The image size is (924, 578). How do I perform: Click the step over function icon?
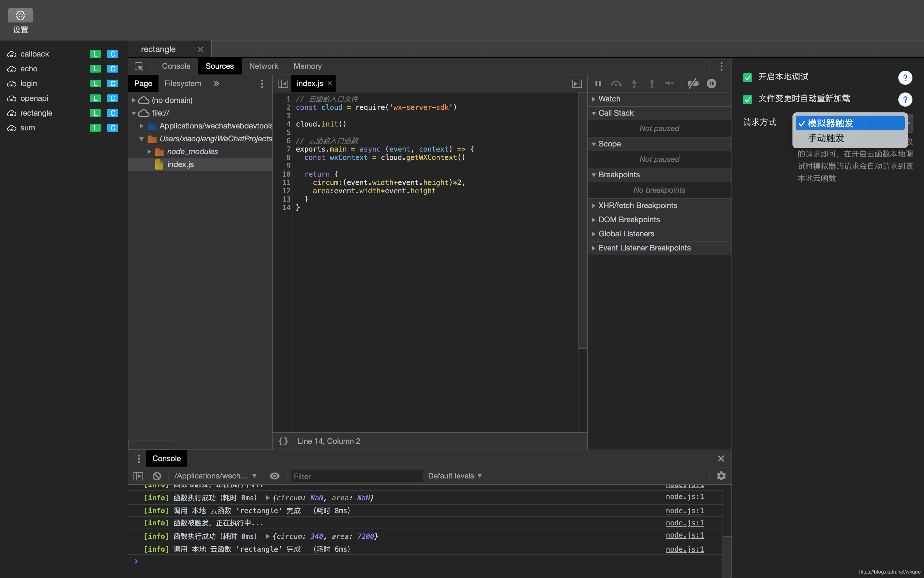[616, 83]
